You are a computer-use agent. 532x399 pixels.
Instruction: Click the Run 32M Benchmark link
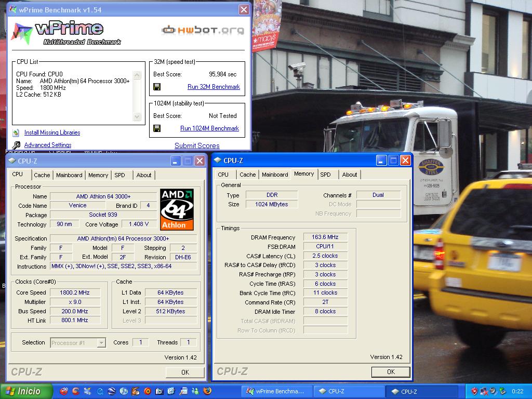point(214,87)
